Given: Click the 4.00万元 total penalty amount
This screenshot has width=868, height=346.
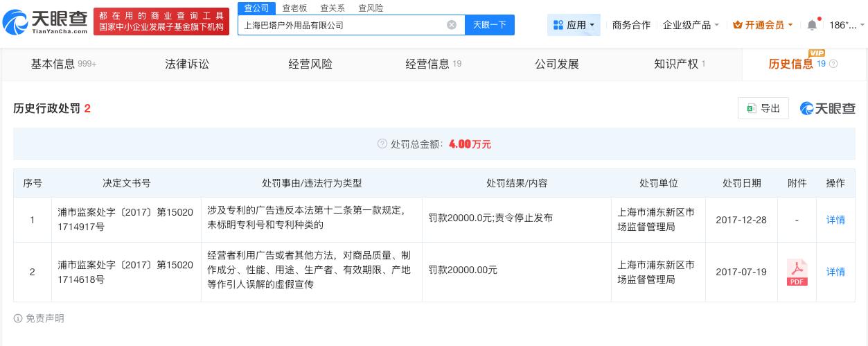Looking at the screenshot, I should pyautogui.click(x=470, y=144).
